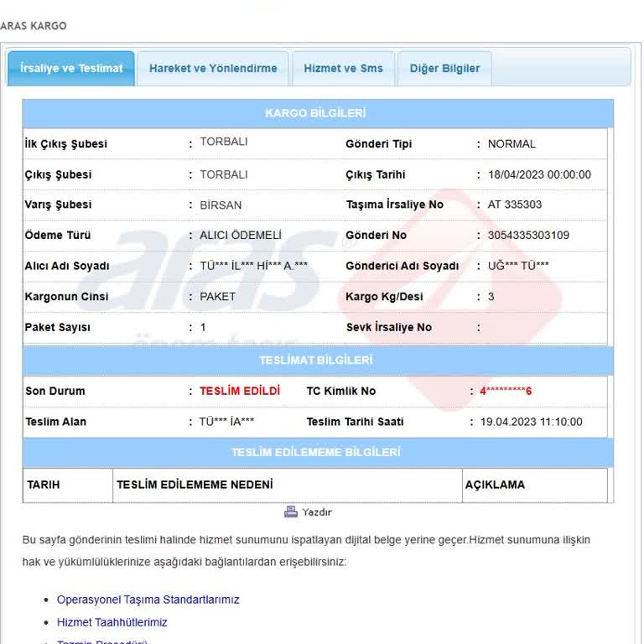
Task: Click the Ödeme Türü label
Action: point(58,236)
